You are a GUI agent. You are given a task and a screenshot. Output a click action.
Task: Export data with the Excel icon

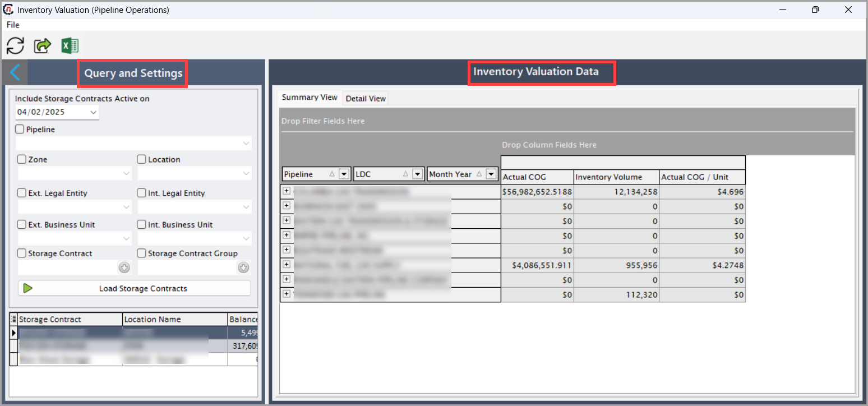pos(70,45)
